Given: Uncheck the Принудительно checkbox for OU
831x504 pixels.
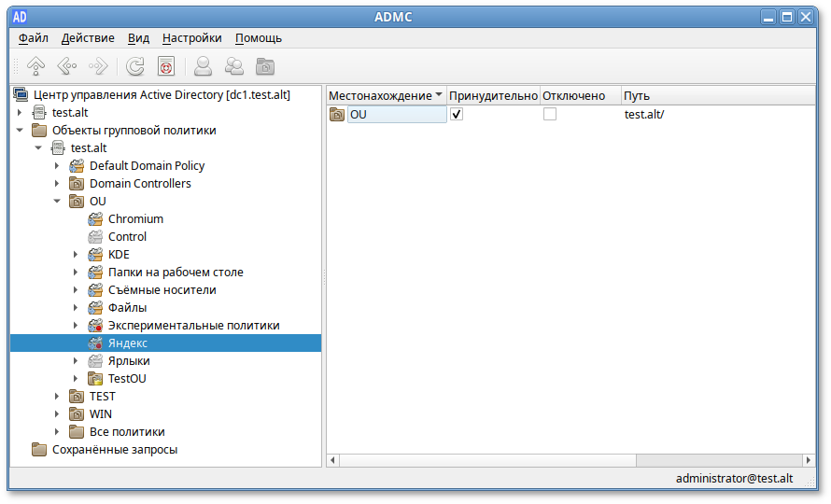Looking at the screenshot, I should click(457, 114).
